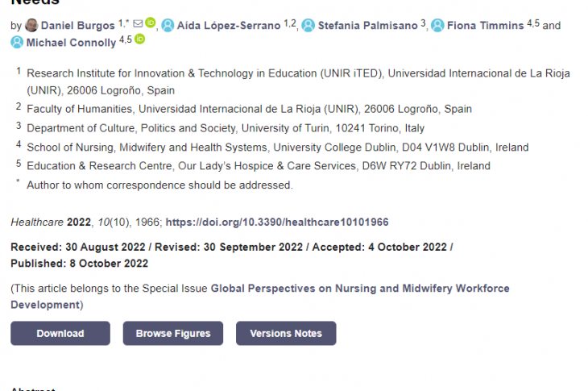Click the Healthcare journal name in citation
The width and height of the screenshot is (588, 391).
click(x=36, y=222)
